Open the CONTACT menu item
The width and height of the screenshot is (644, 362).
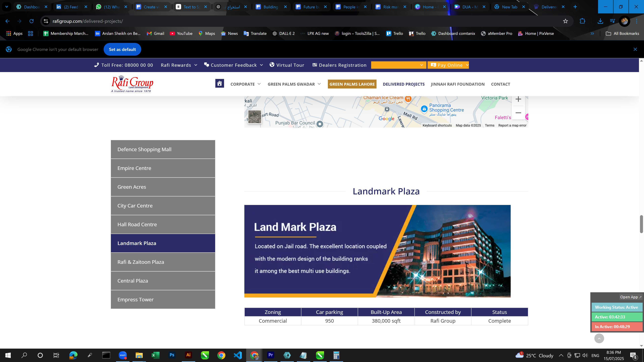click(500, 84)
